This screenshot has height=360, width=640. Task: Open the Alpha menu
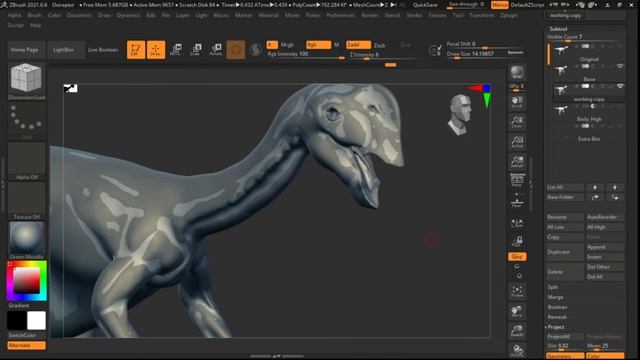[x=14, y=15]
